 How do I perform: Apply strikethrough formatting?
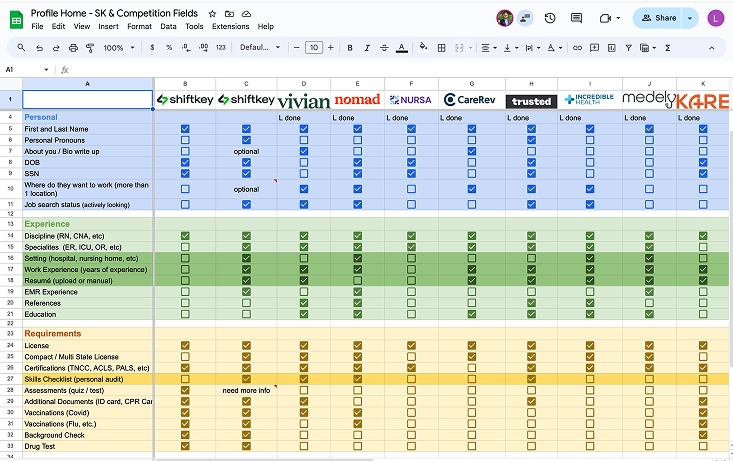[384, 48]
